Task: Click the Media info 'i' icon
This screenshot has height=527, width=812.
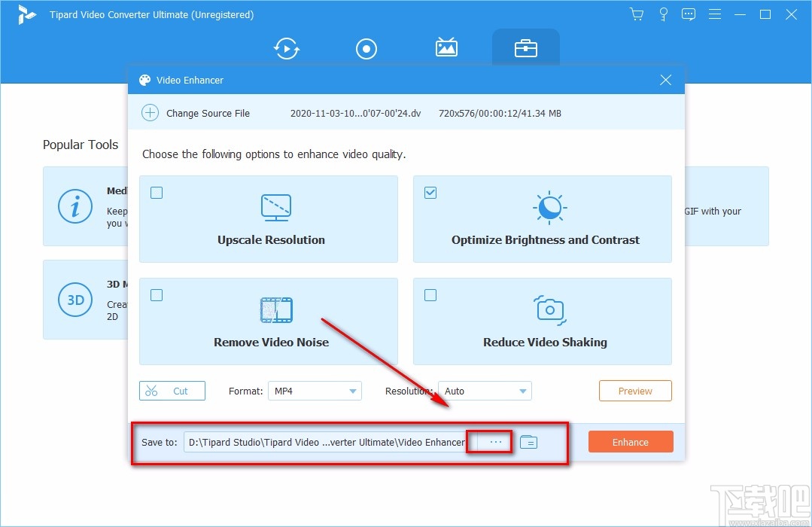Action: tap(75, 206)
